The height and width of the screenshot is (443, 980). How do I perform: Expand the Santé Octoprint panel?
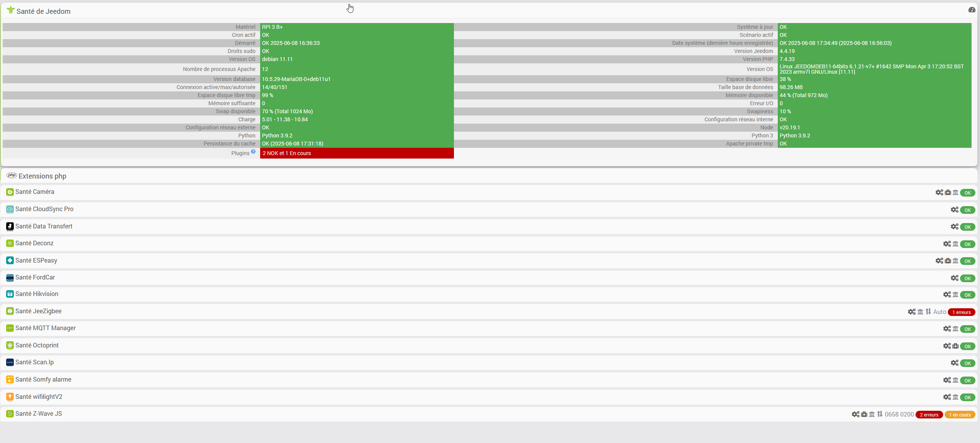(x=489, y=345)
